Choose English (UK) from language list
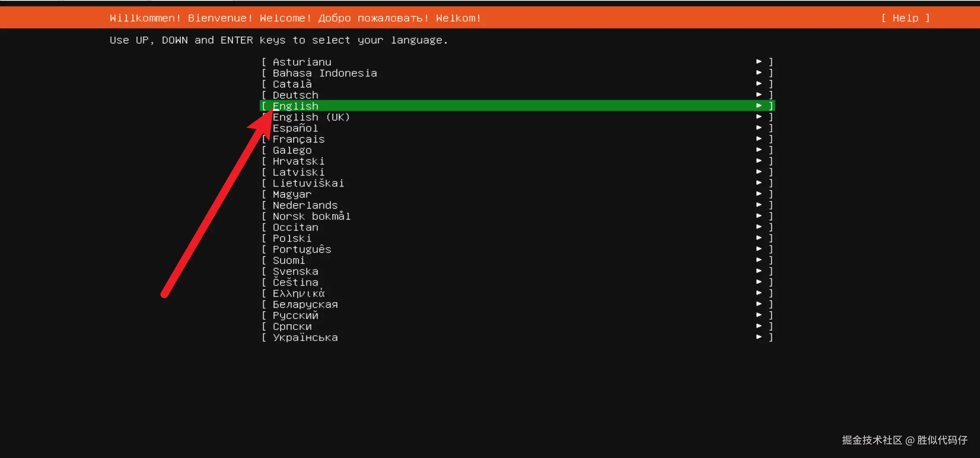 click(x=311, y=117)
